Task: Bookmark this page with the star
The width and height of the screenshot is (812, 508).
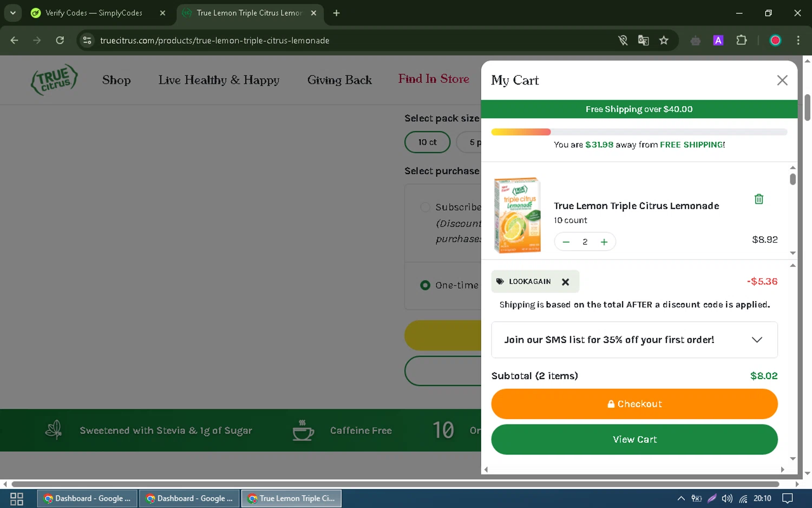Action: pyautogui.click(x=664, y=40)
